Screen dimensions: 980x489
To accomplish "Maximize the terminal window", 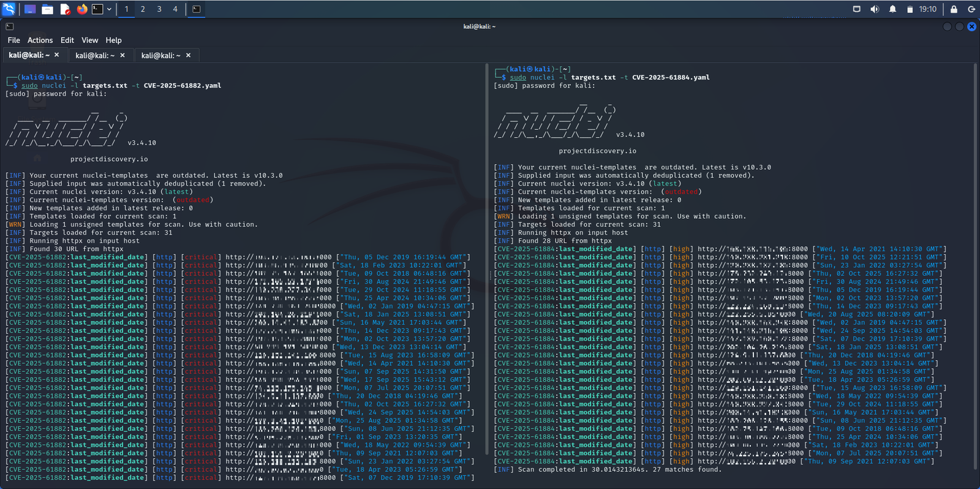I will pos(959,26).
